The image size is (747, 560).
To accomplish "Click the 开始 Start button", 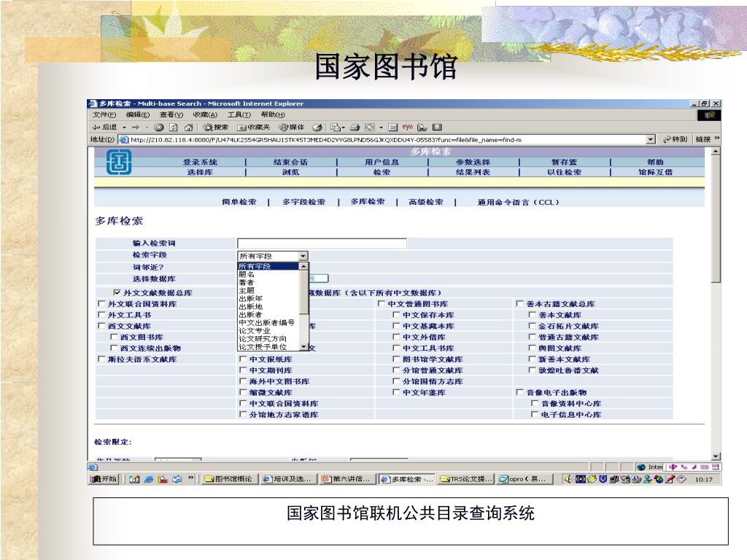I will tap(104, 479).
